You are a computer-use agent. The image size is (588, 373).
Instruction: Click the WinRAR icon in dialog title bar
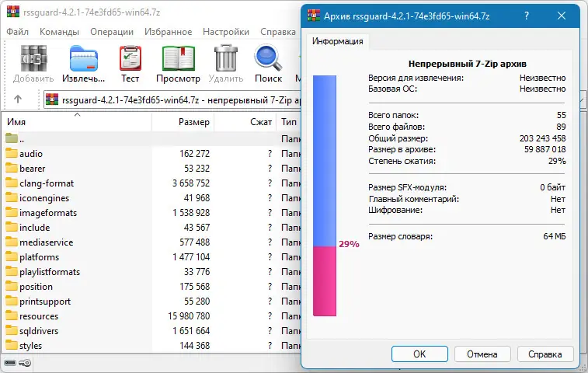tap(314, 15)
